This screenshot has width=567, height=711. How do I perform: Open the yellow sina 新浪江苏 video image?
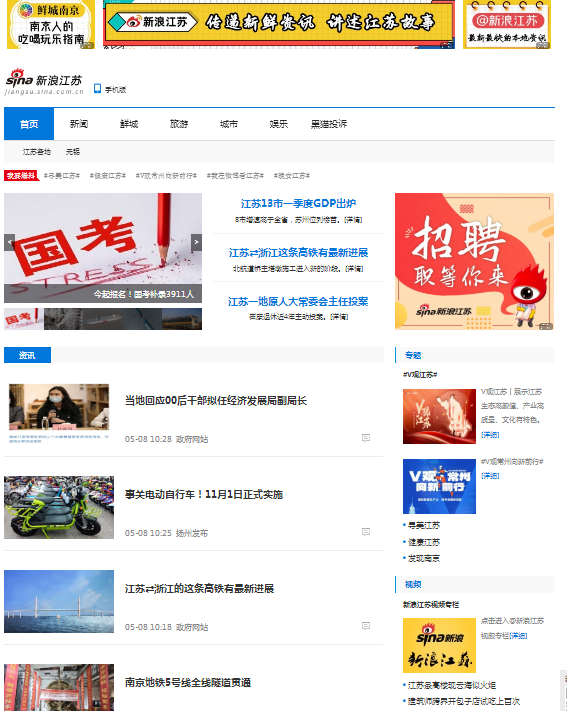439,646
